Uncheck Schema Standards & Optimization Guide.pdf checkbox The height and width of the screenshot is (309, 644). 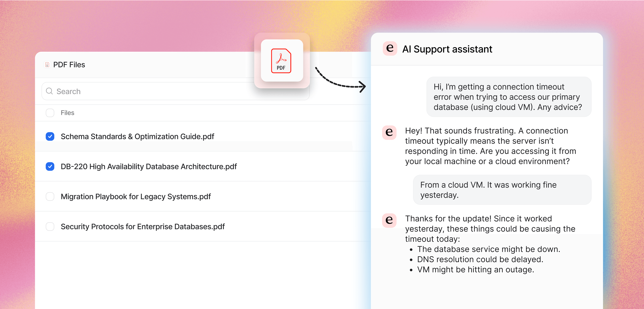50,136
